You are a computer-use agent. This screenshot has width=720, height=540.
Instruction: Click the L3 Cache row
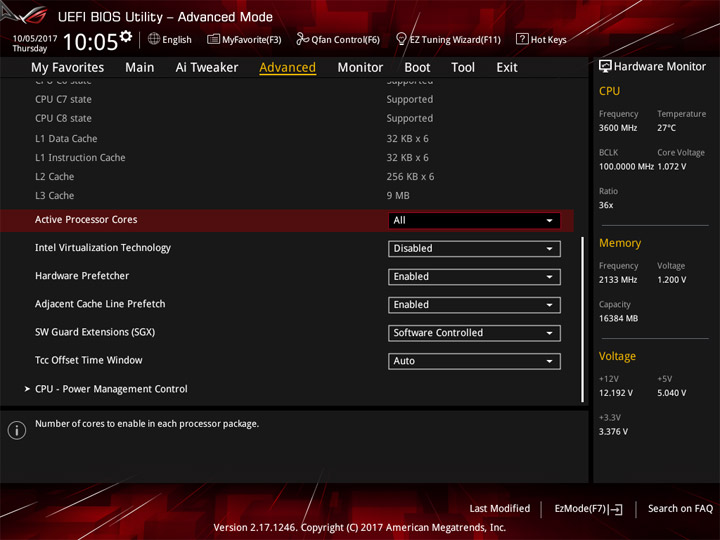pos(287,196)
